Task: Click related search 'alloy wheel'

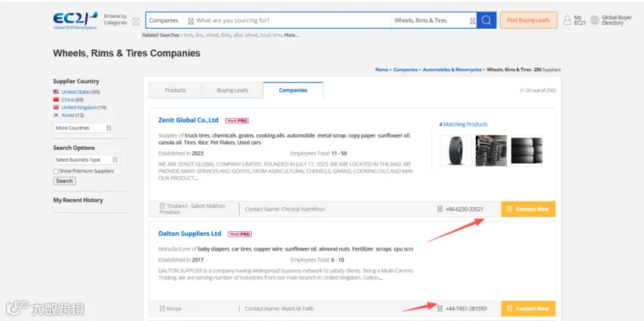Action: 245,35
